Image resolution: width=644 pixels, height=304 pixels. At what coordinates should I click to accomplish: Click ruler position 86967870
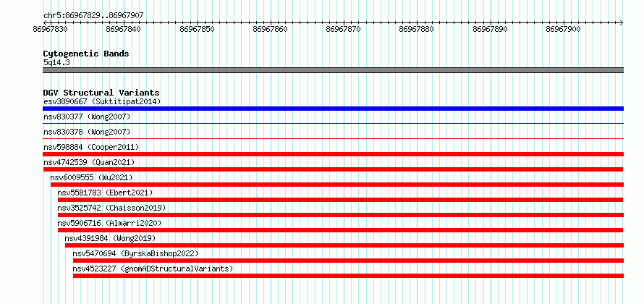(344, 29)
